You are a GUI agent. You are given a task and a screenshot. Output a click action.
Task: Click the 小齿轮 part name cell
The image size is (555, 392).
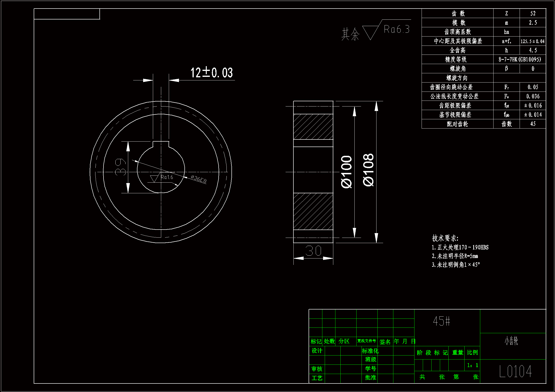coord(511,341)
